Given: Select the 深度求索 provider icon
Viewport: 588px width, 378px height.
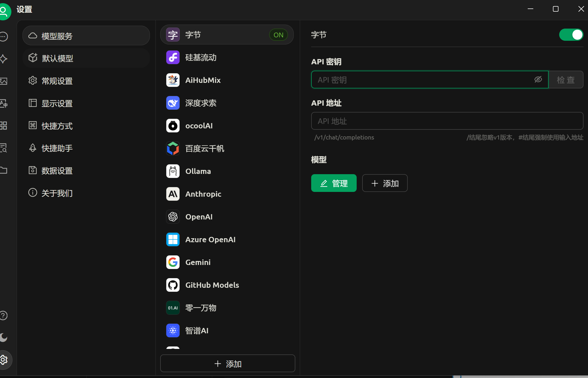Looking at the screenshot, I should [173, 103].
